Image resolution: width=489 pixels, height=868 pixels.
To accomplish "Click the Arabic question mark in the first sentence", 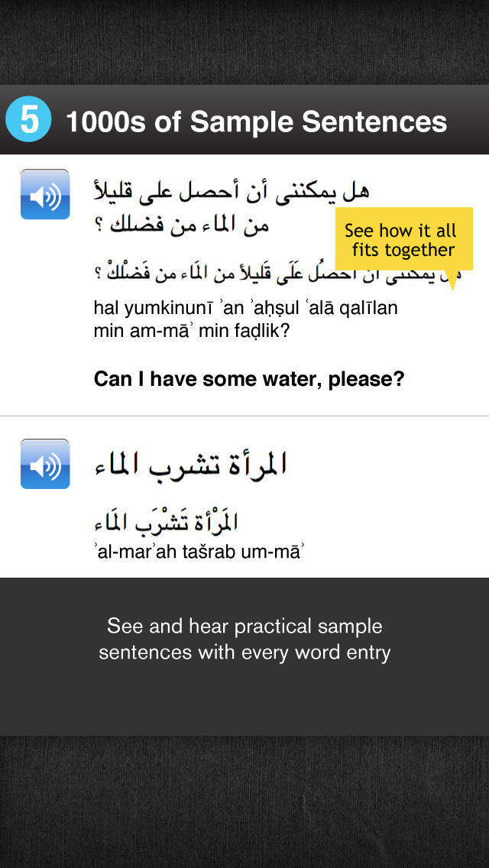I will tap(99, 228).
